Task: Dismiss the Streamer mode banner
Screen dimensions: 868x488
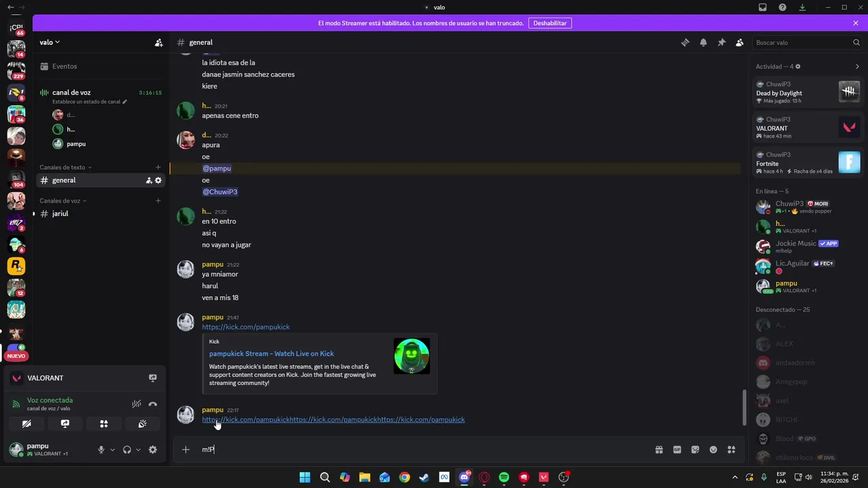Action: [x=856, y=23]
